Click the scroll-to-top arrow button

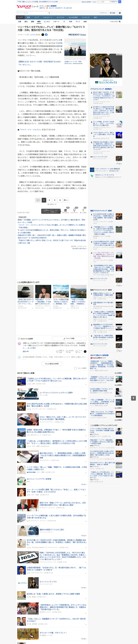point(133,398)
